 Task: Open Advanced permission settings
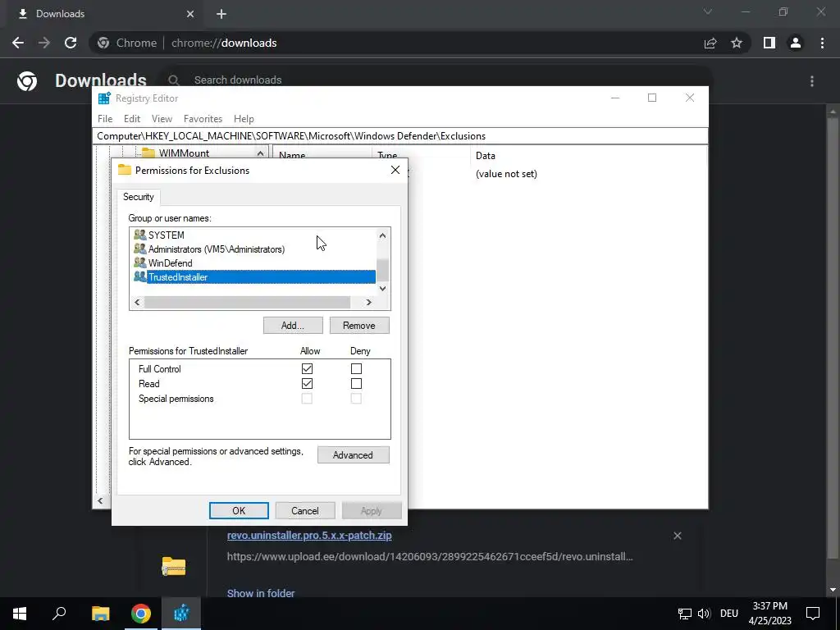tap(353, 454)
